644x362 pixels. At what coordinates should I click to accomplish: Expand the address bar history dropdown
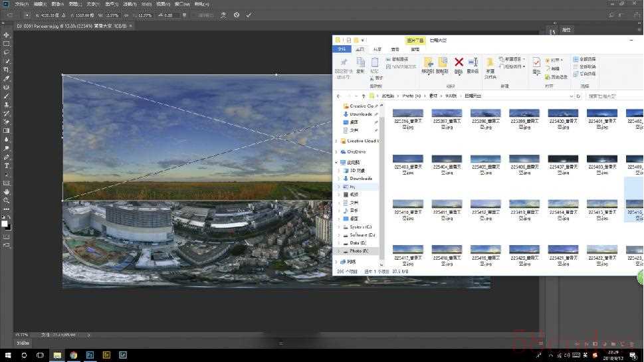click(572, 96)
